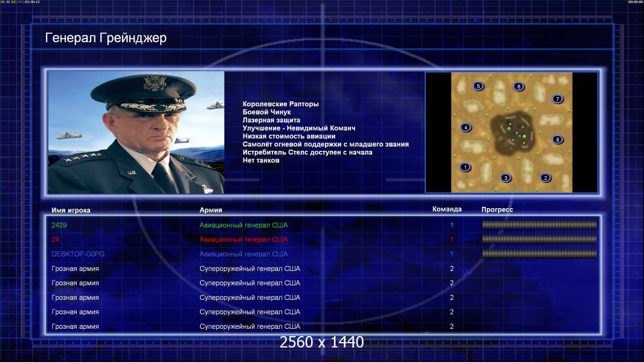Pick start position marker 6 on map
The width and height of the screenshot is (644, 362).
click(x=519, y=86)
